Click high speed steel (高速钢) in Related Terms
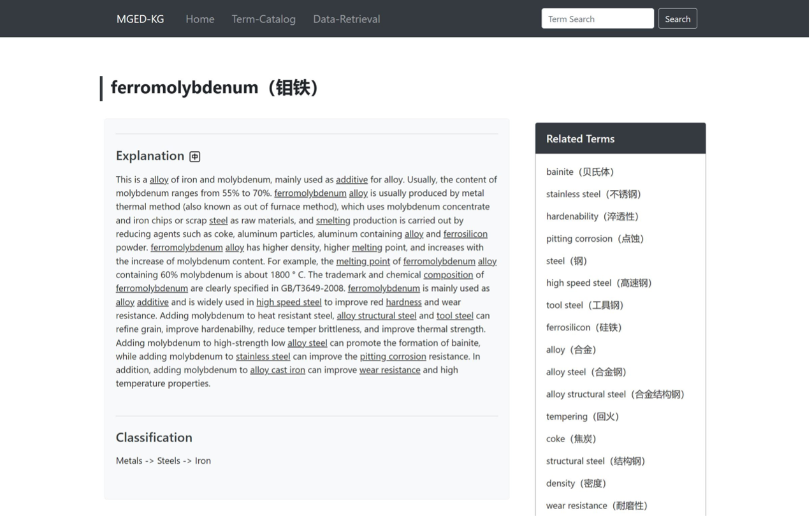This screenshot has width=812, height=518. click(598, 283)
